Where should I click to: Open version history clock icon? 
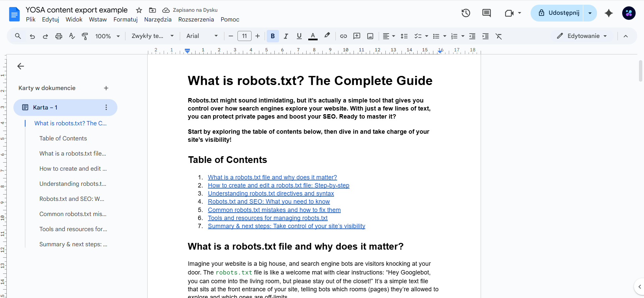pos(466,13)
